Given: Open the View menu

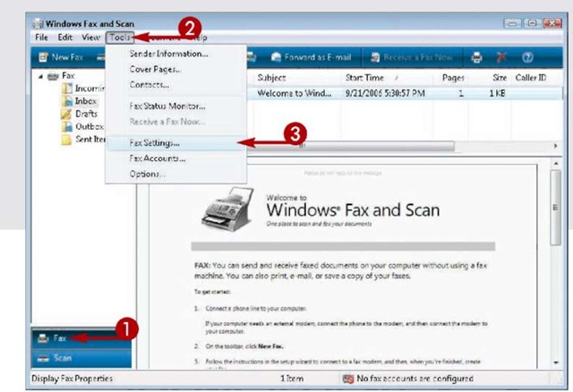Looking at the screenshot, I should (x=90, y=38).
